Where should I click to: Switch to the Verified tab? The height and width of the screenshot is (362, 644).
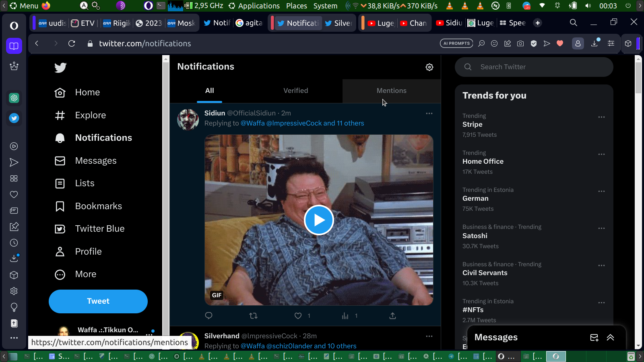pyautogui.click(x=295, y=91)
